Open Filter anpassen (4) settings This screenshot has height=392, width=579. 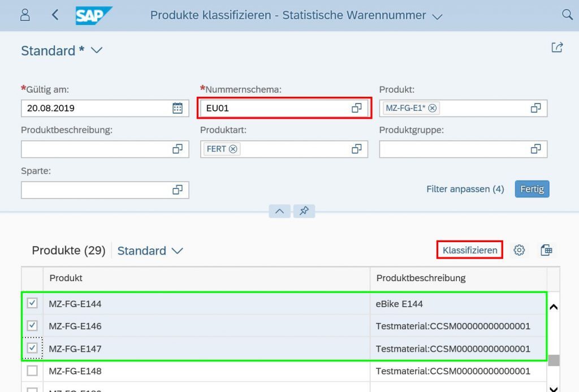[465, 189]
